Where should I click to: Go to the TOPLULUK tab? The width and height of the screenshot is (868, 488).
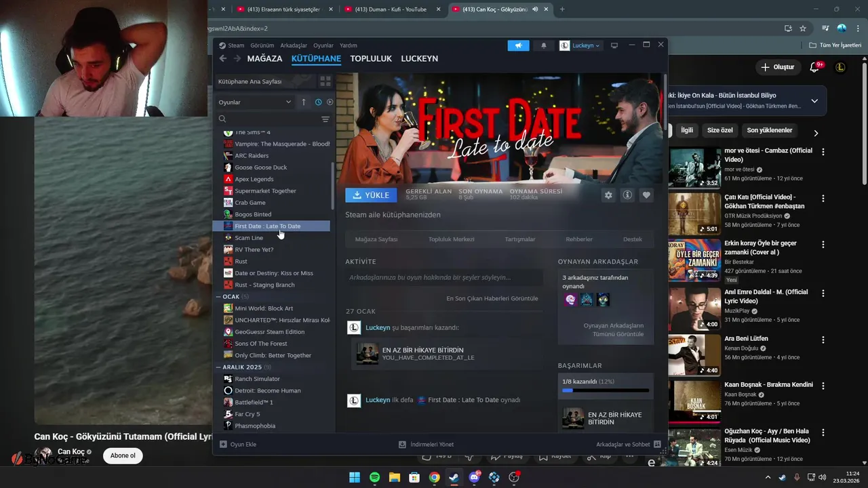click(371, 58)
